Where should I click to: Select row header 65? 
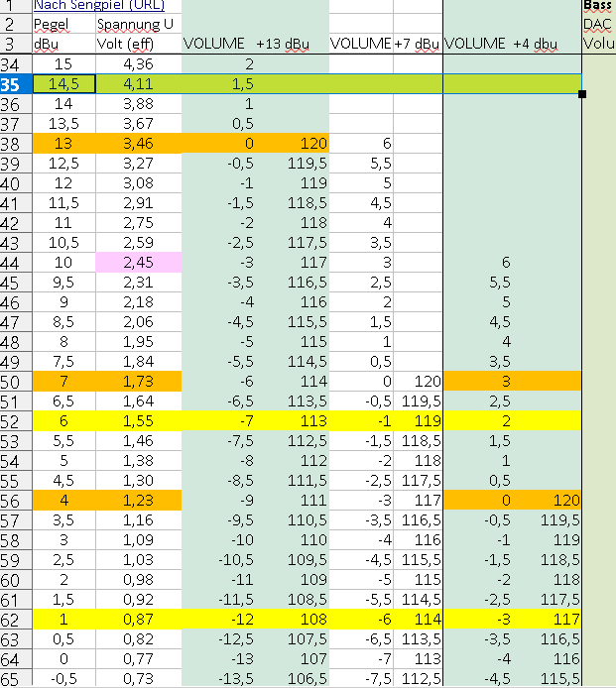point(16,679)
